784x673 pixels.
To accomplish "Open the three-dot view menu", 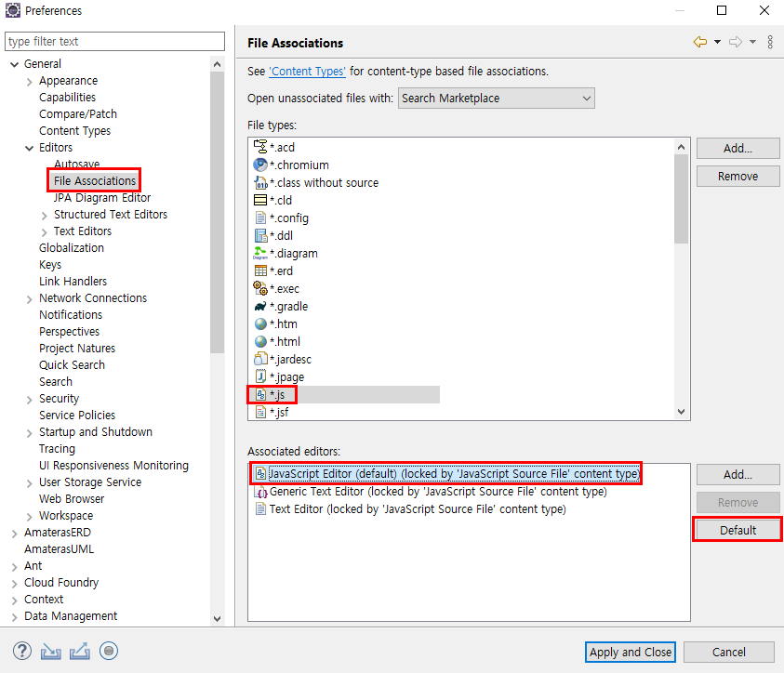I will click(x=770, y=42).
